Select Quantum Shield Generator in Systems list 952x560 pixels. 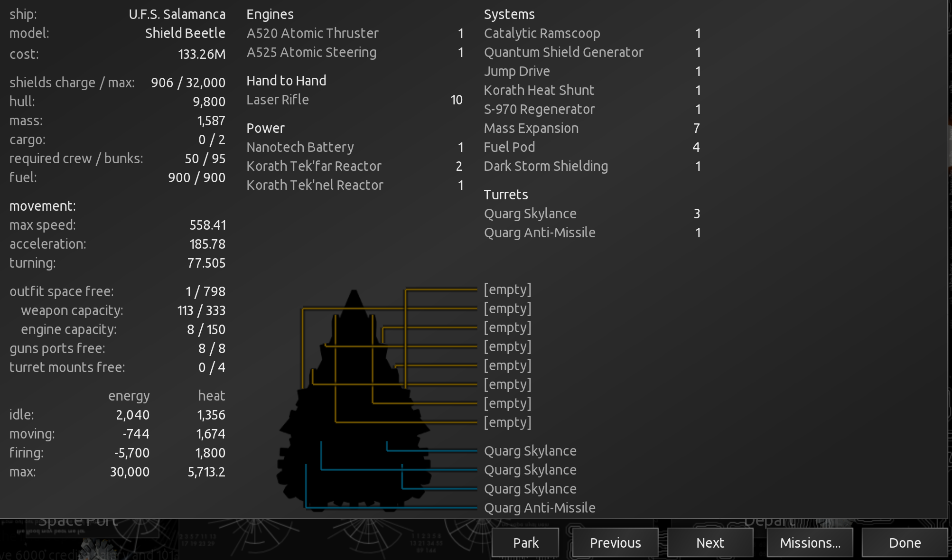563,52
